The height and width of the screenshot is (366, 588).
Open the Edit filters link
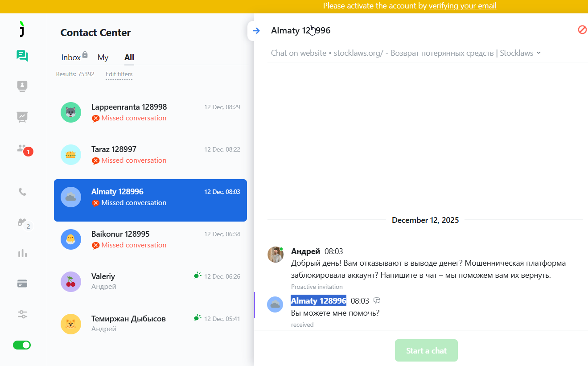(x=119, y=74)
